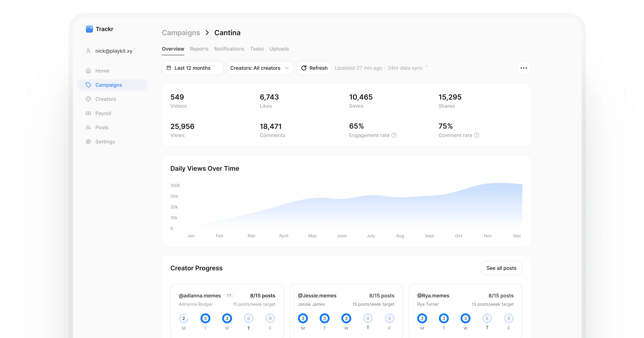Go to Payroll in the sidebar
The height and width of the screenshot is (338, 644).
pyautogui.click(x=103, y=113)
